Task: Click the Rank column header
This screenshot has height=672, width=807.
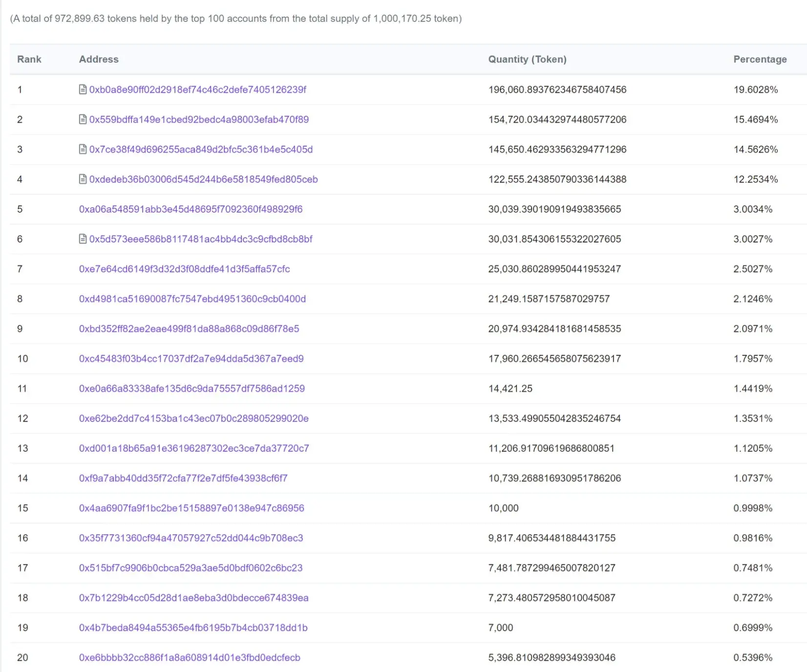Action: (29, 59)
